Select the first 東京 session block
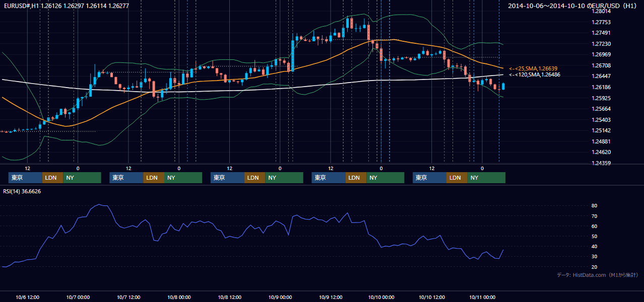The width and height of the screenshot is (644, 302). click(25, 178)
